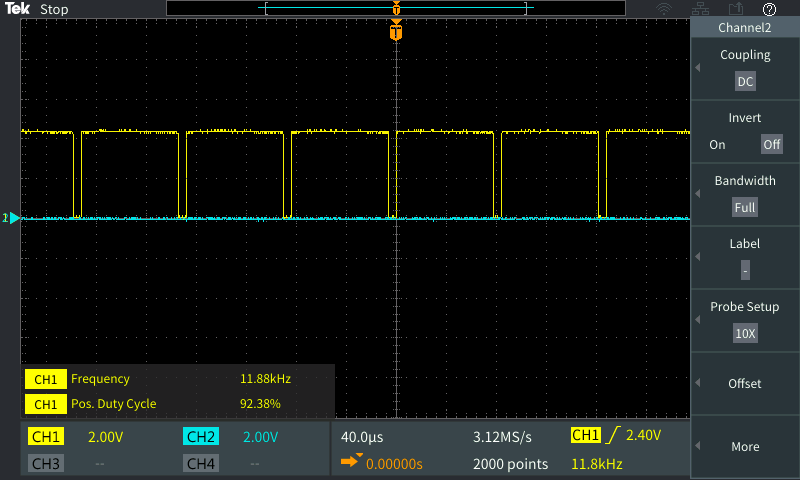Open Probe Setup 10X option
This screenshot has height=480, width=800.
pos(745,334)
